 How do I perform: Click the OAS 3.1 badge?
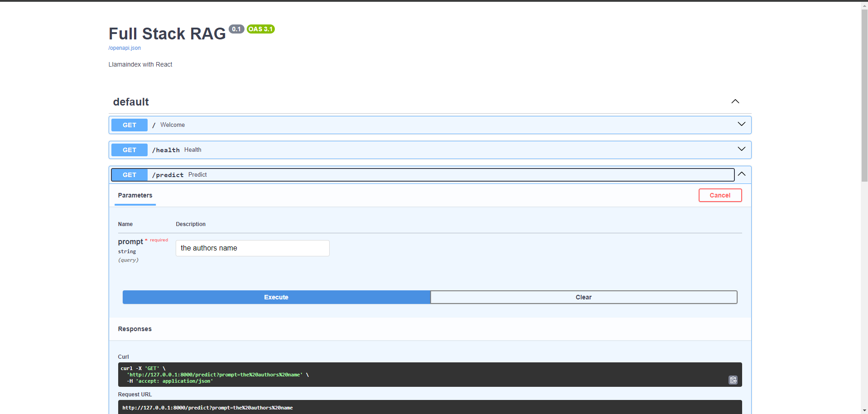point(261,29)
